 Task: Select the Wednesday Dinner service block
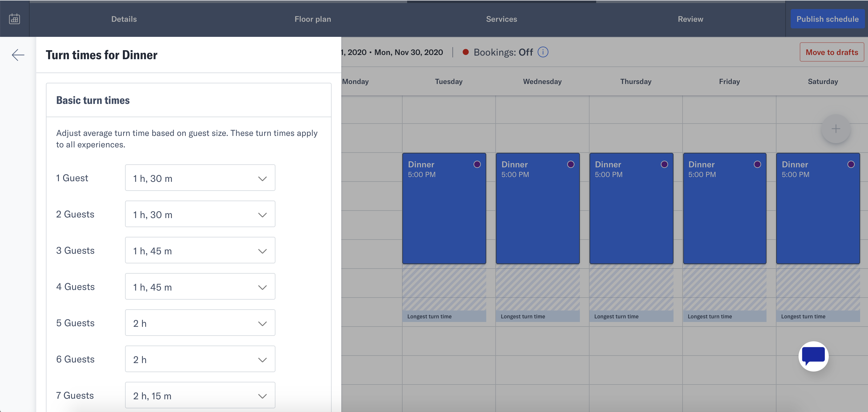click(x=538, y=208)
